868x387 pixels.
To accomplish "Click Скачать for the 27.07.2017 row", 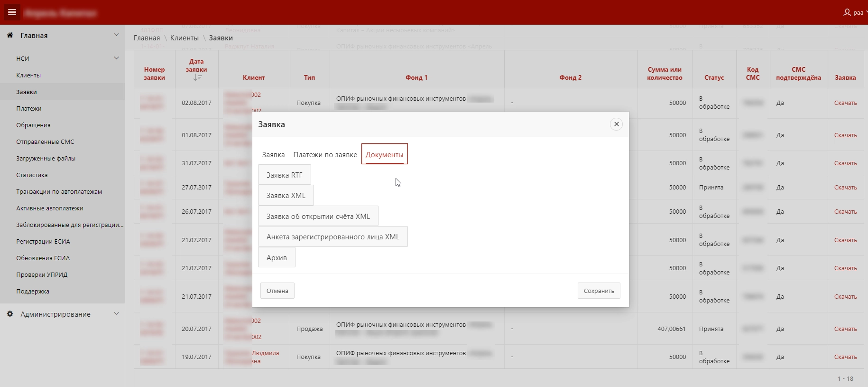I will point(845,187).
